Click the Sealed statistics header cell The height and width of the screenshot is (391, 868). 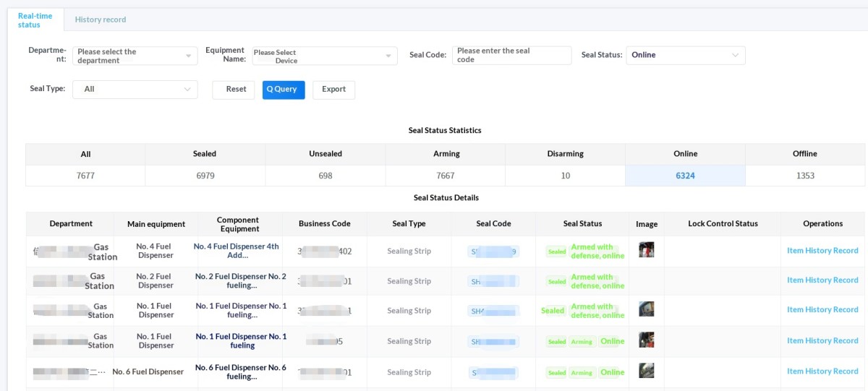tap(205, 154)
